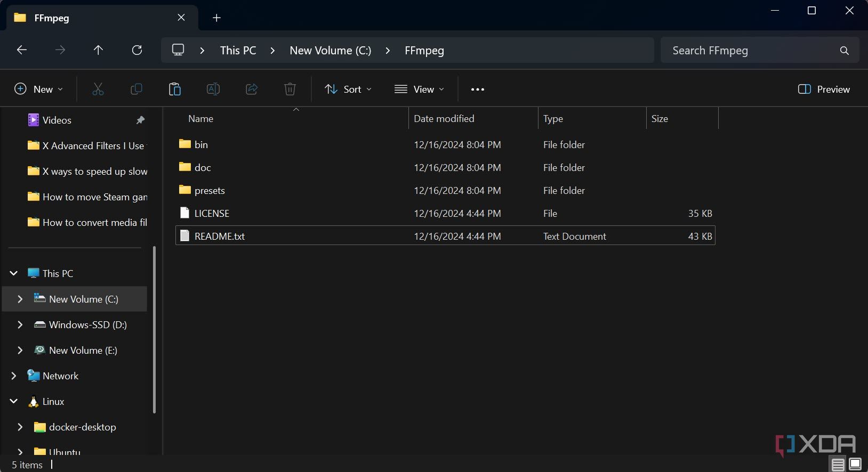868x472 pixels.
Task: Click chevron after This PC in address bar
Action: (x=272, y=51)
